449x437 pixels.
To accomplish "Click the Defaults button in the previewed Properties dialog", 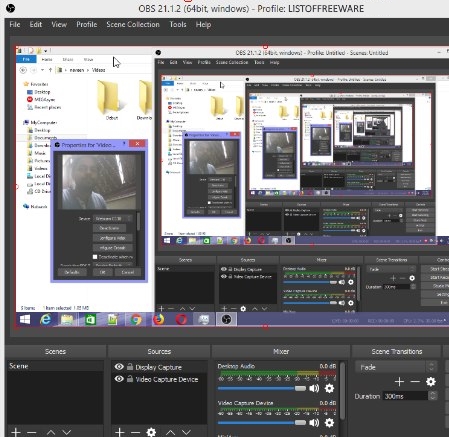I will pos(72,272).
